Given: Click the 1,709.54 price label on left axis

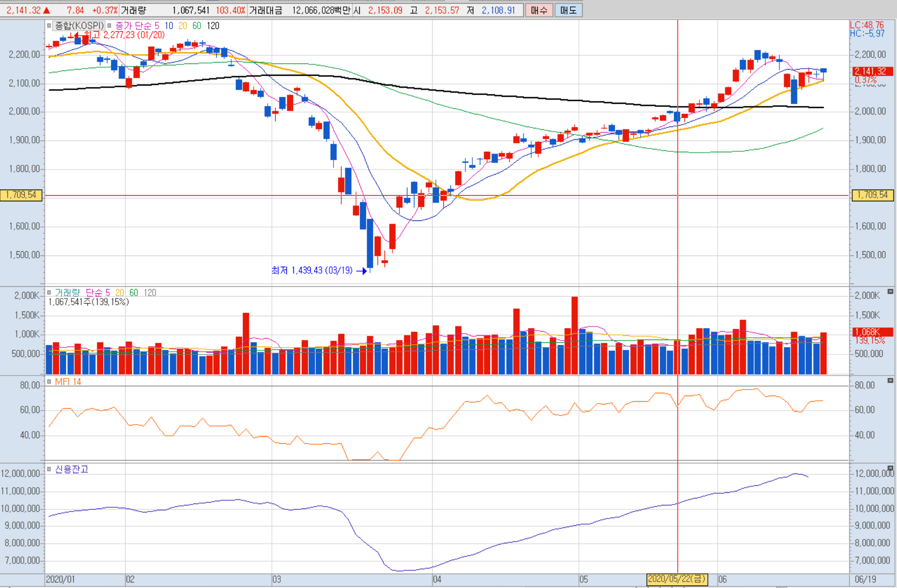Looking at the screenshot, I should pyautogui.click(x=21, y=195).
